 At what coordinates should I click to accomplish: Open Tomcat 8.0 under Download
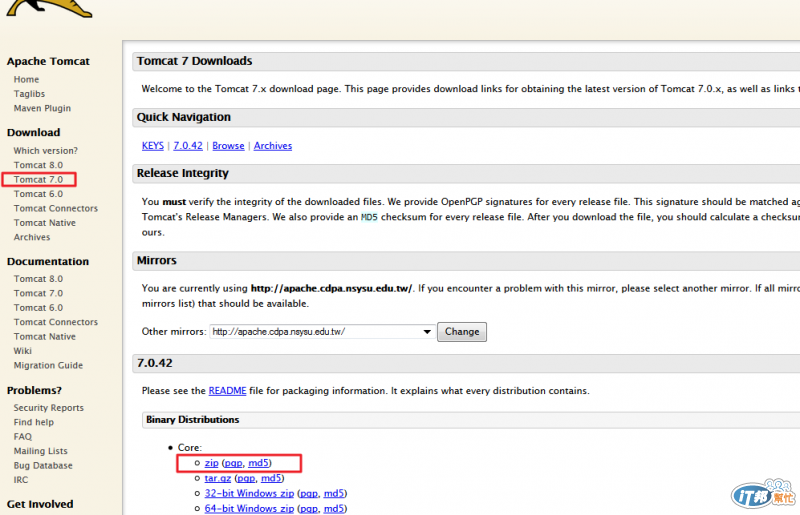click(x=38, y=165)
